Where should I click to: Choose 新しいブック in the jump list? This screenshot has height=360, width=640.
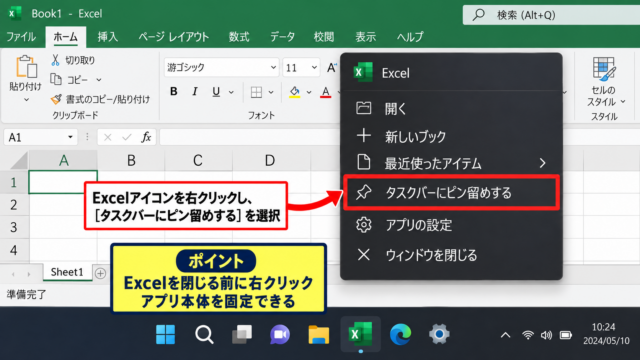click(x=451, y=136)
